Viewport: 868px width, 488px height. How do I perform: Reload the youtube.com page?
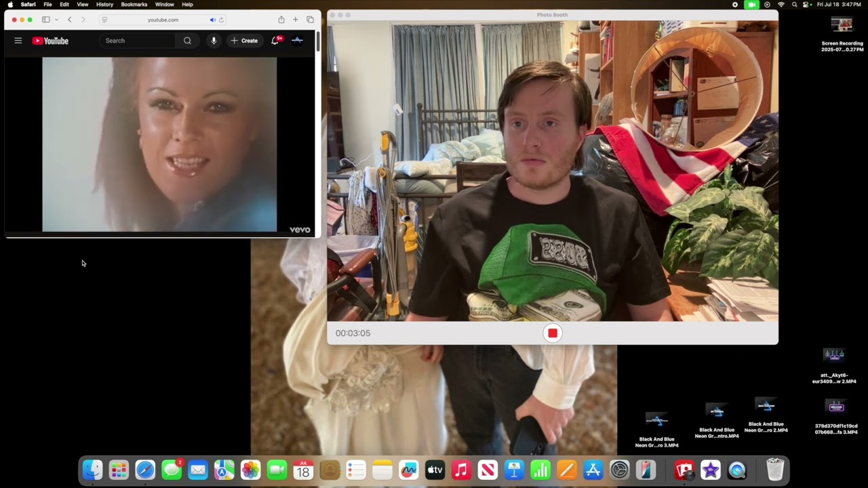221,20
